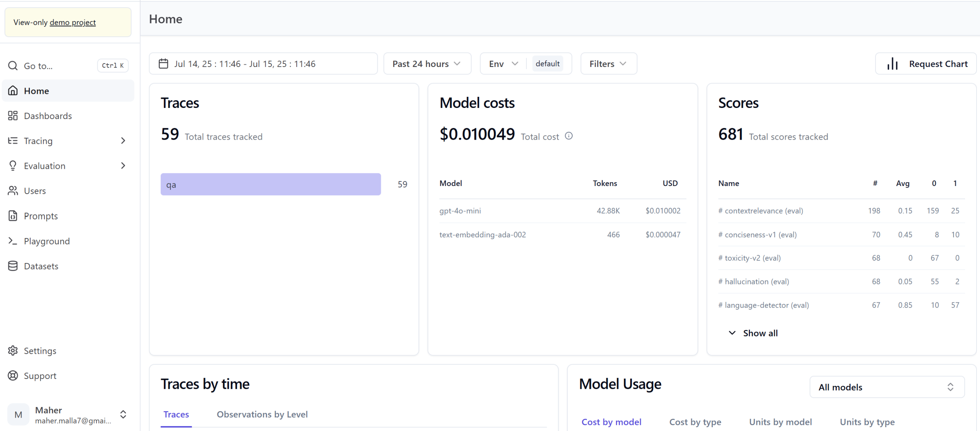Click the Users people icon
Viewport: 980px width, 431px height.
click(13, 191)
